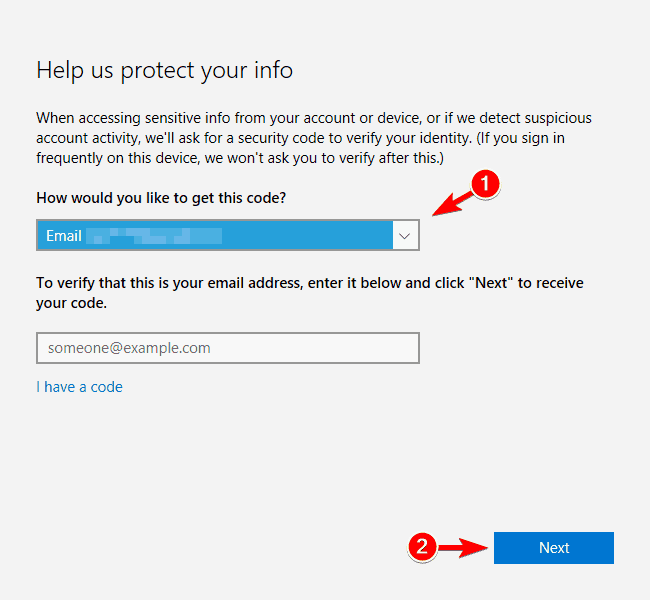Open the "I have a code" link
Screen dimensions: 650x600
click(79, 387)
